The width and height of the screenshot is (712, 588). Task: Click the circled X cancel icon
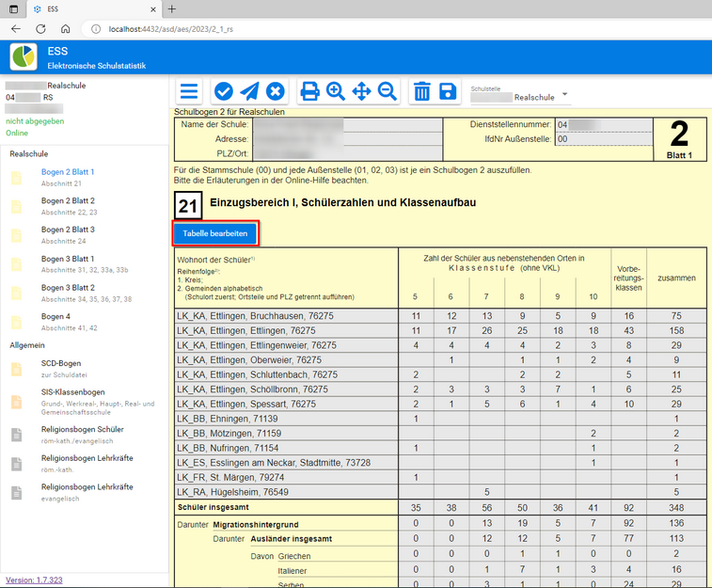pyautogui.click(x=275, y=91)
